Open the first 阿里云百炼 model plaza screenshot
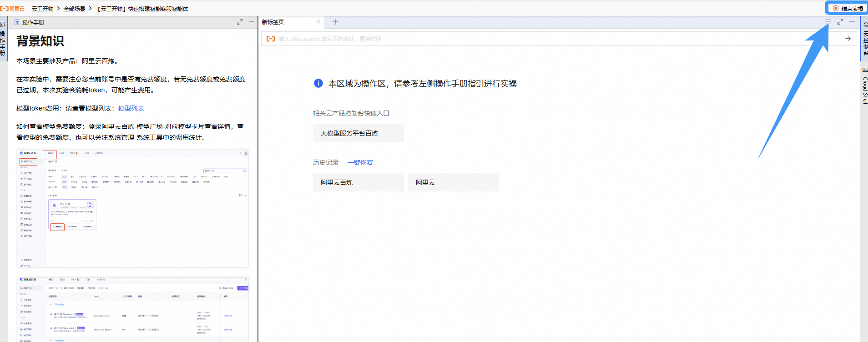868x342 pixels. [x=133, y=208]
